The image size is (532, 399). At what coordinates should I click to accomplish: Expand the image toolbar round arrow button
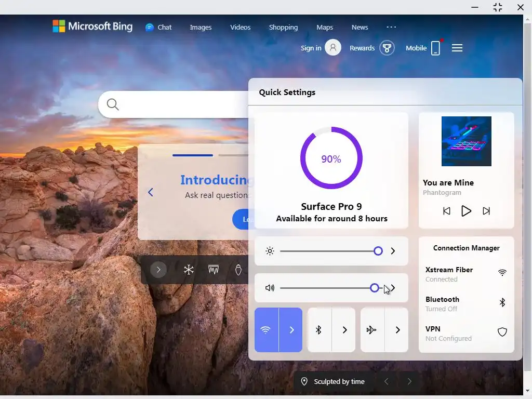(x=158, y=270)
